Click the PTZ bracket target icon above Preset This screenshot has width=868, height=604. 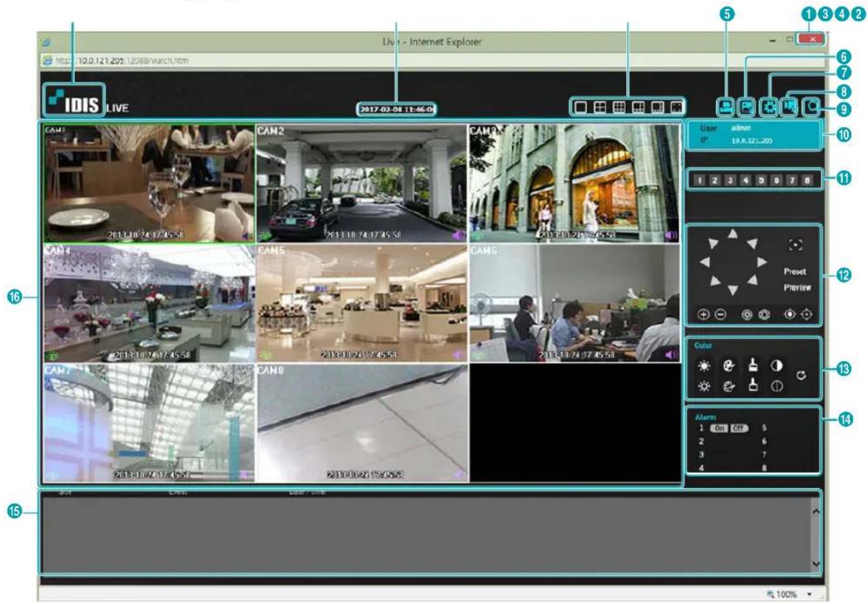pyautogui.click(x=796, y=244)
